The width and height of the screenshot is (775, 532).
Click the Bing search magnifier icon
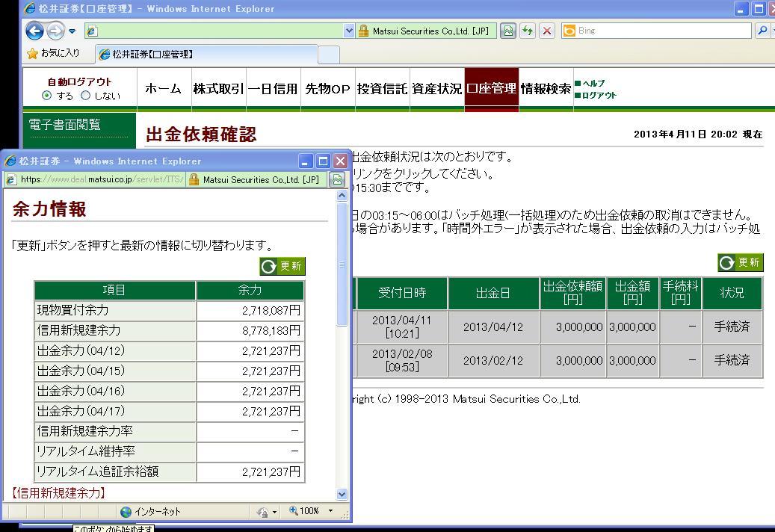[762, 31]
